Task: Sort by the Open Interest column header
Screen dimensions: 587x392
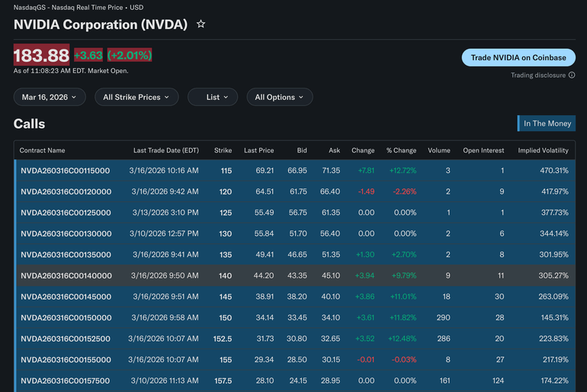Action: pyautogui.click(x=483, y=150)
